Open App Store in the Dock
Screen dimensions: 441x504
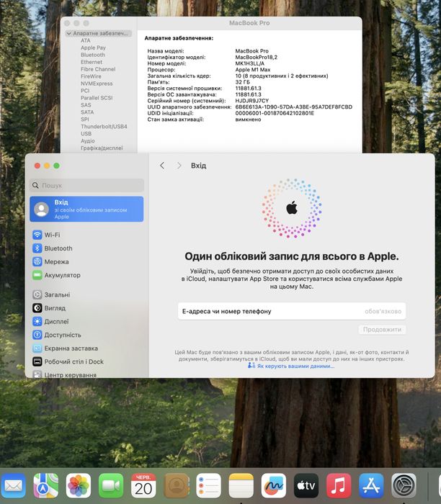pos(371,485)
